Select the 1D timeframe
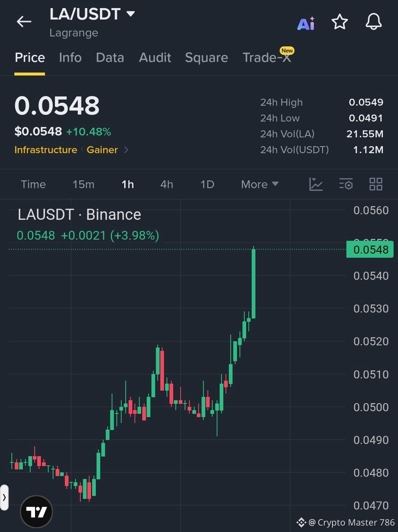This screenshot has height=532, width=398. [x=207, y=184]
